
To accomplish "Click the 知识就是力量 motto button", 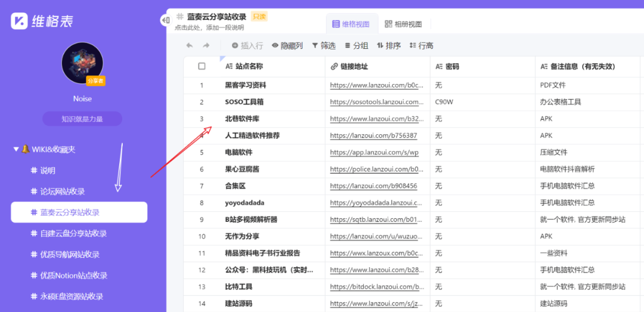I will (82, 119).
